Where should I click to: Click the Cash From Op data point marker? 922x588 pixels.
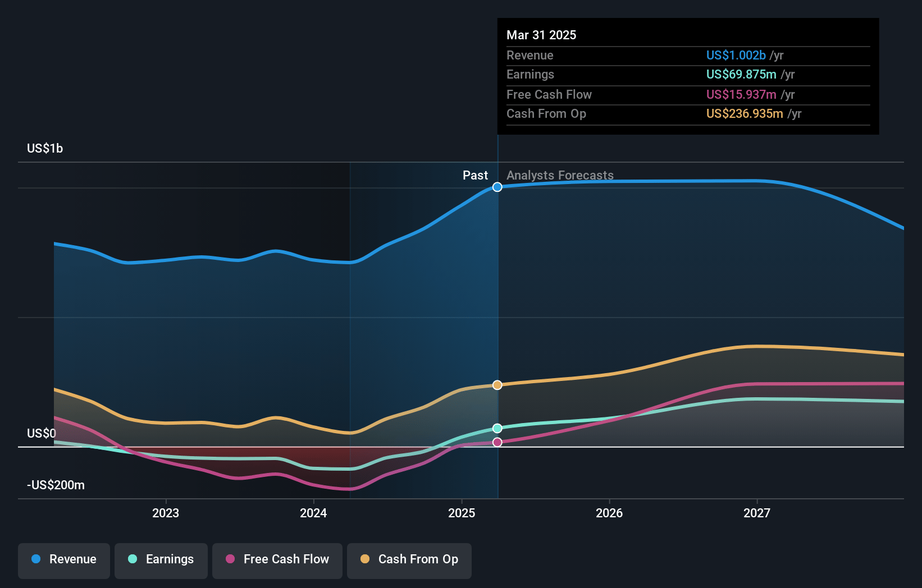(497, 385)
